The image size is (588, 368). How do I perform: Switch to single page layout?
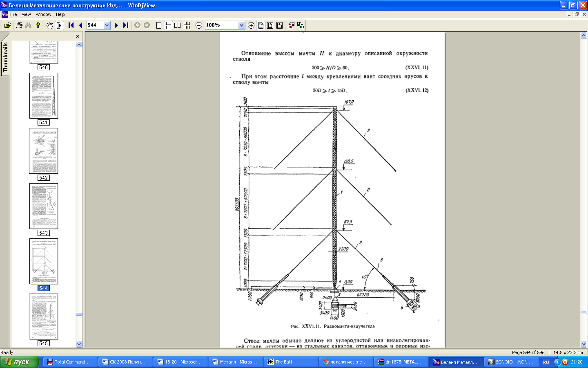click(x=159, y=25)
